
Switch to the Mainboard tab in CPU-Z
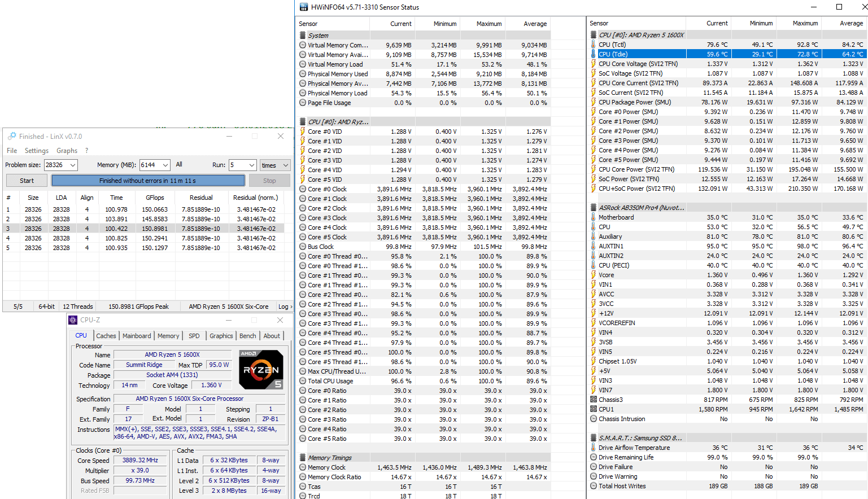click(137, 336)
